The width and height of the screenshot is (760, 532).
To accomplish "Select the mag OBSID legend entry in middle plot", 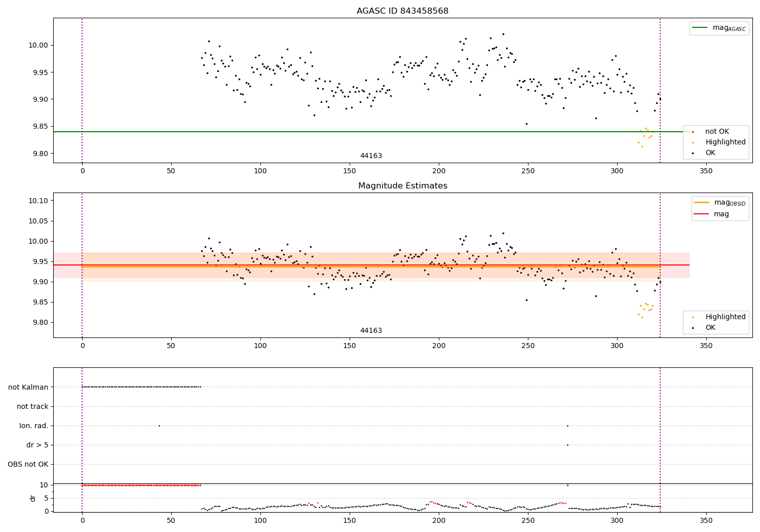I will pyautogui.click(x=720, y=203).
